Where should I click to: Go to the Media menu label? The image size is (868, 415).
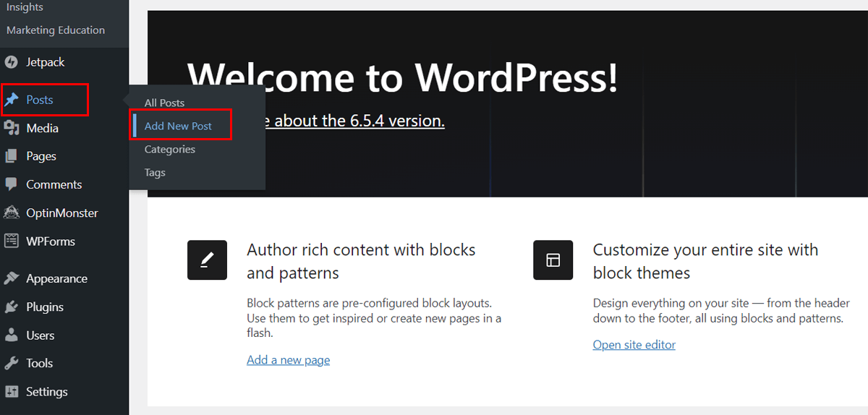(x=42, y=128)
